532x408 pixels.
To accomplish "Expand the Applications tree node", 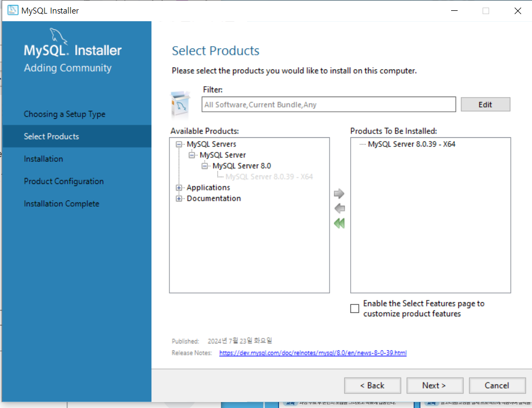I will (x=179, y=188).
